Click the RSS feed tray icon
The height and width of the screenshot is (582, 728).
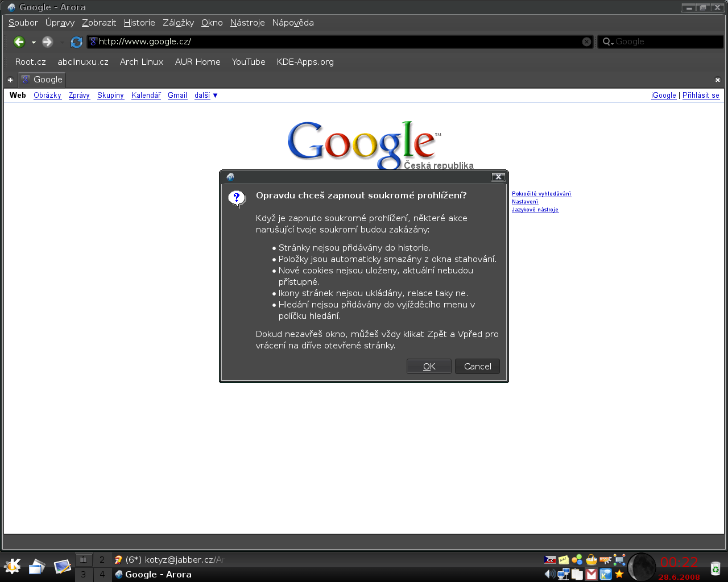point(606,560)
